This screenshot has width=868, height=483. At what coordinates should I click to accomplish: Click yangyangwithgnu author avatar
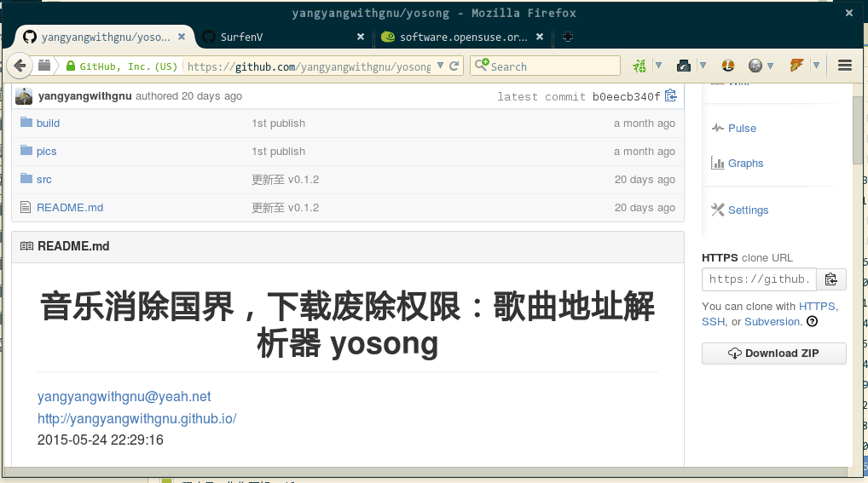pos(24,96)
